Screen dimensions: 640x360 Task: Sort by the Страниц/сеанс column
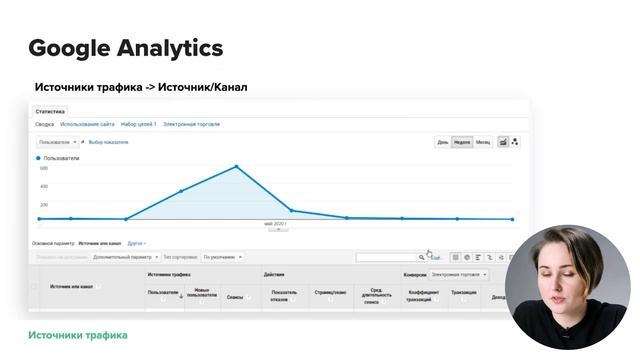click(330, 292)
